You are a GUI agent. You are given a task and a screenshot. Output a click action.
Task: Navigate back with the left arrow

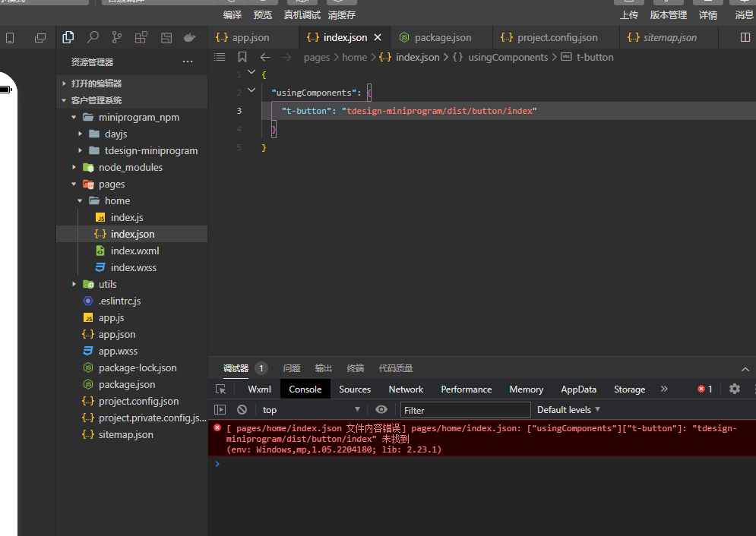click(x=264, y=57)
